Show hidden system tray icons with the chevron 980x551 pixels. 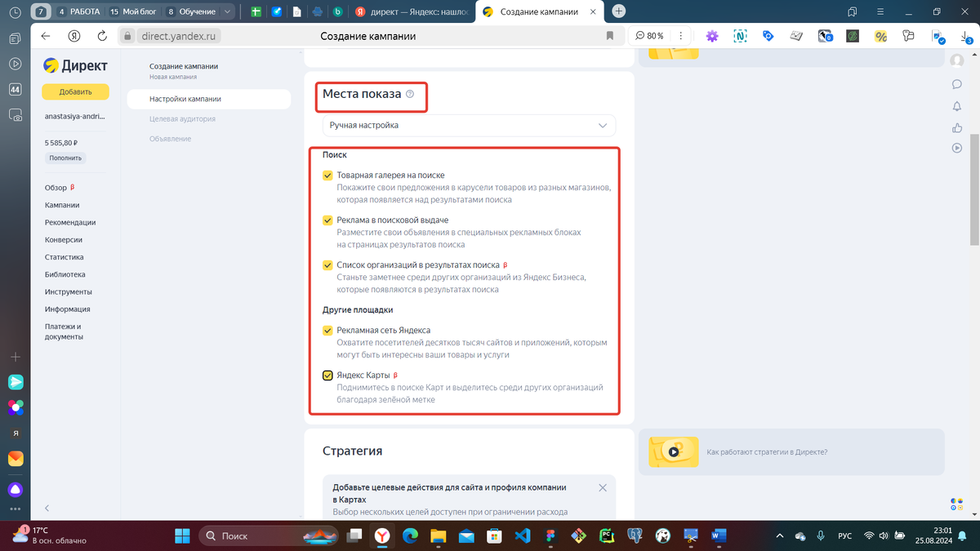pos(781,535)
